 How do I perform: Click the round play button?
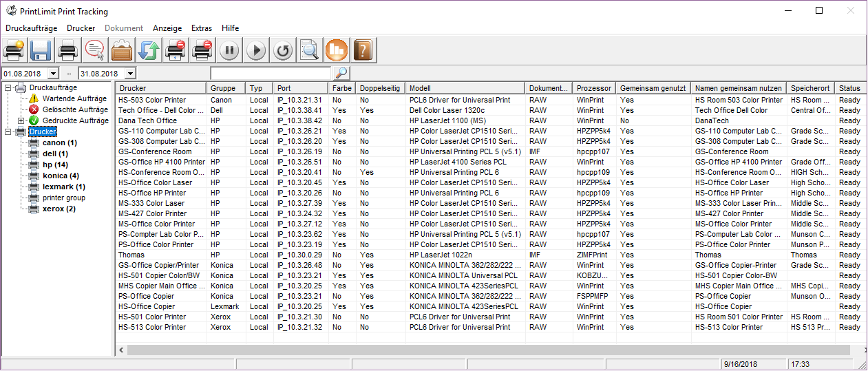[256, 50]
